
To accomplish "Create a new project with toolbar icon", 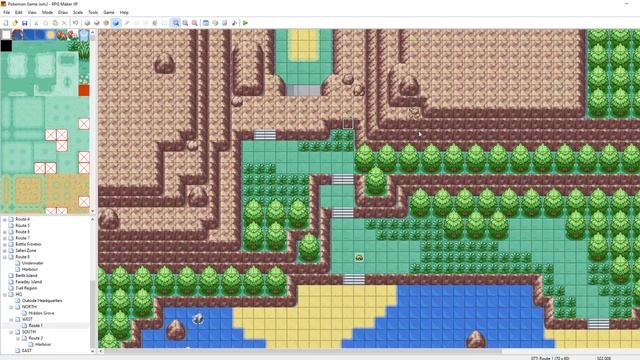I will pyautogui.click(x=6, y=23).
